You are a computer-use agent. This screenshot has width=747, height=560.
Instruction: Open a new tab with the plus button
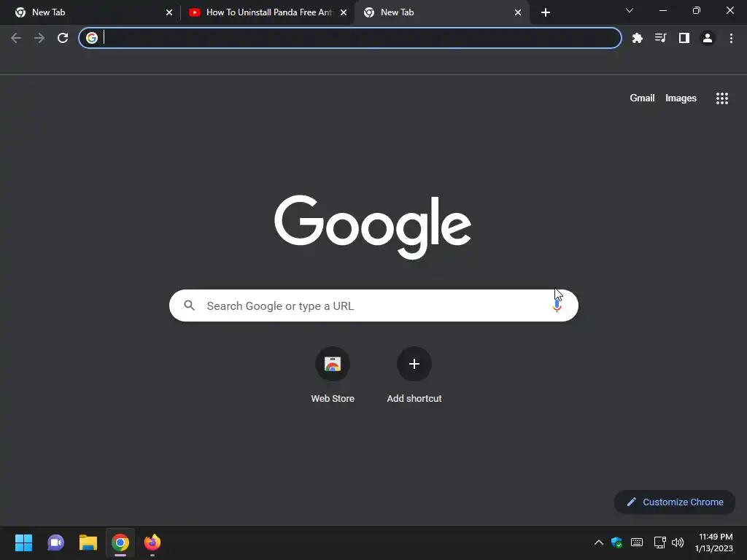(546, 12)
